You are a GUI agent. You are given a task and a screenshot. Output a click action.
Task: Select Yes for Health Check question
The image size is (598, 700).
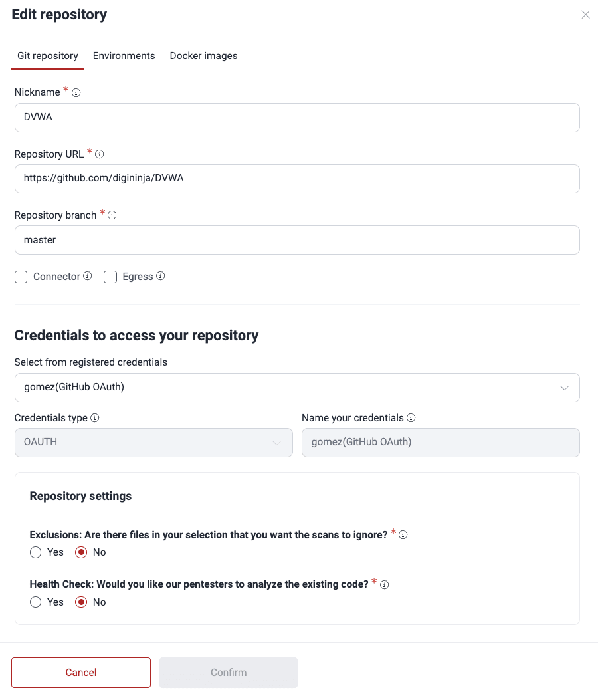(x=35, y=602)
